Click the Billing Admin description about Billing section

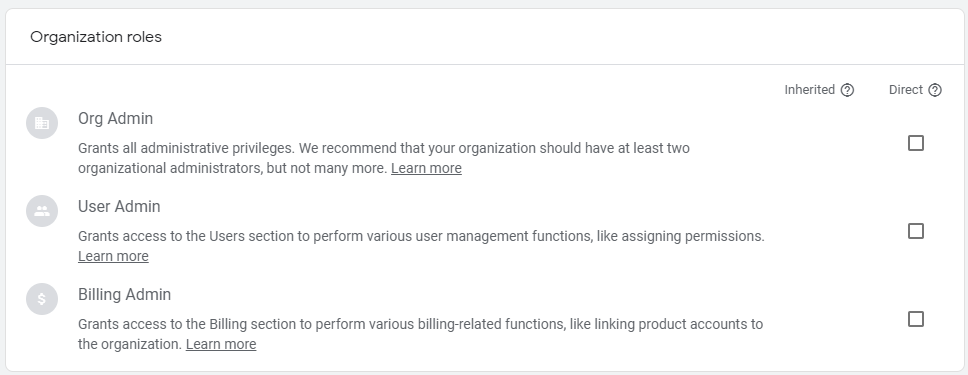(x=420, y=334)
